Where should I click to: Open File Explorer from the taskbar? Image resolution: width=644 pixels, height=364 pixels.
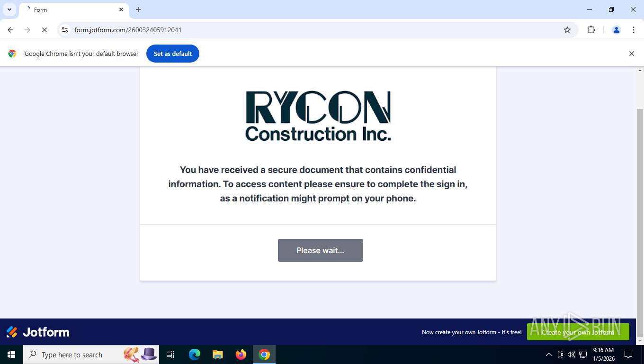point(217,355)
